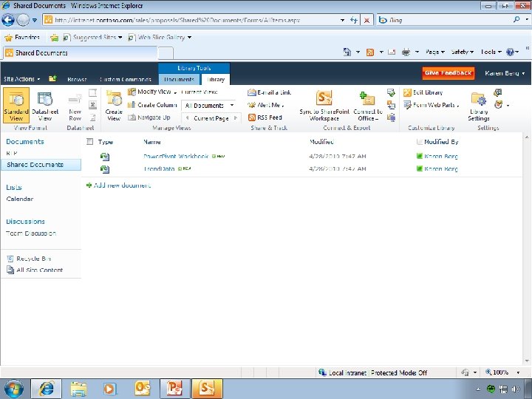Click the Name column header

pos(152,142)
